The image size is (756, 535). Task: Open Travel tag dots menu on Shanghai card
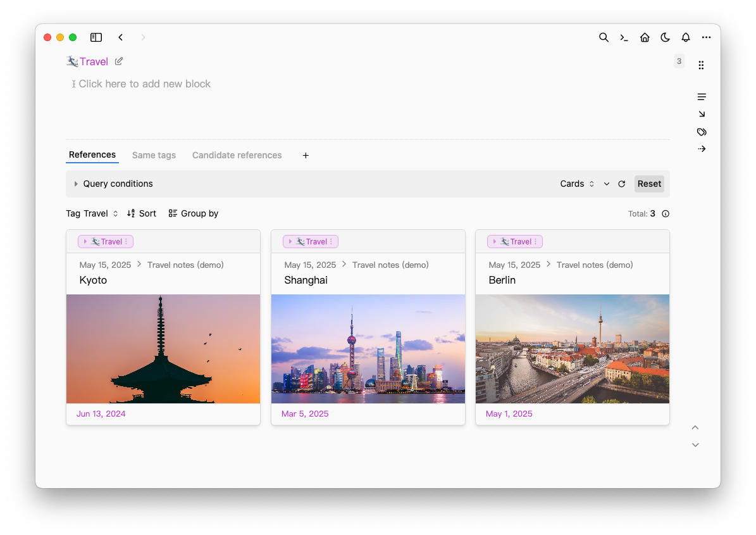click(x=332, y=241)
